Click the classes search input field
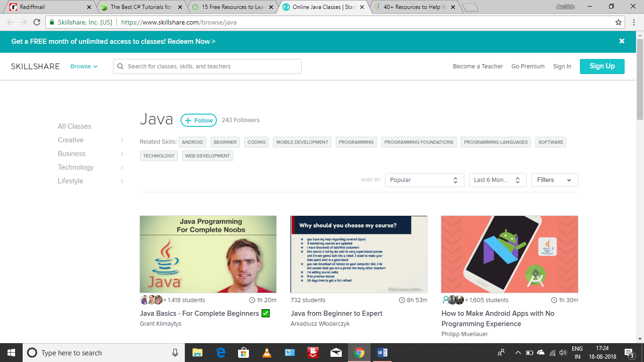 (207, 66)
